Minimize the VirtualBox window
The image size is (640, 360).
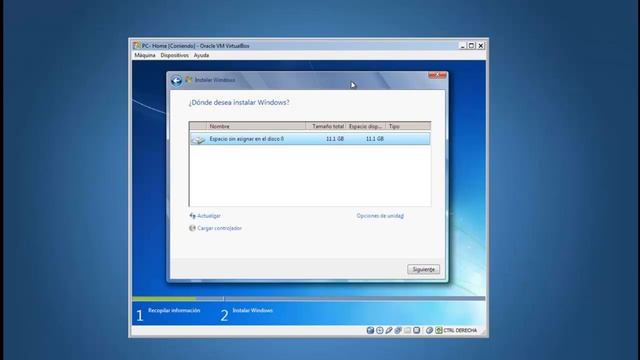[462, 46]
